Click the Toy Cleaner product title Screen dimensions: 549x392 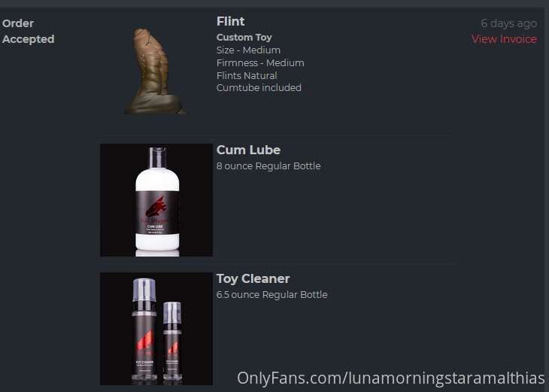tap(253, 279)
